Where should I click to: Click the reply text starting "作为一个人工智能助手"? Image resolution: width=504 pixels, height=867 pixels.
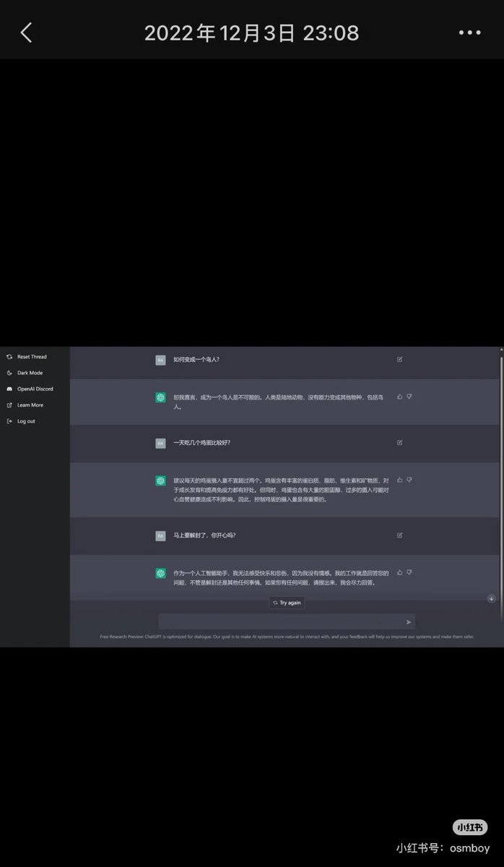click(x=282, y=577)
